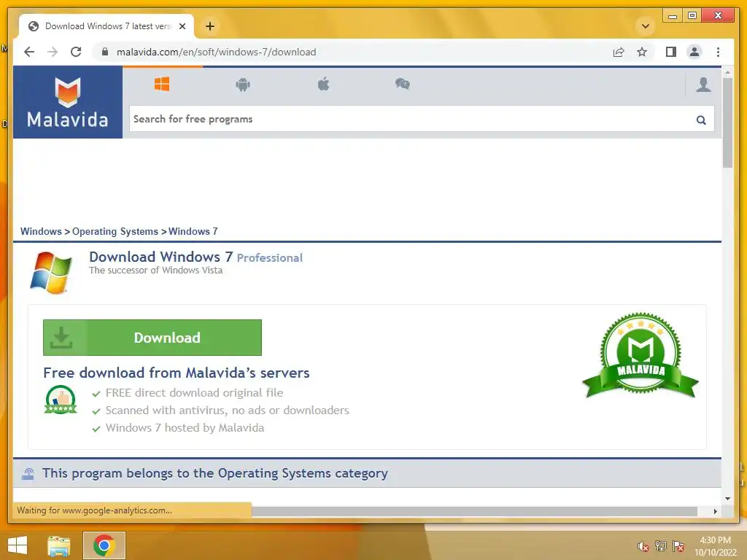The width and height of the screenshot is (747, 560).
Task: Open the Windows platform tab icon
Action: [162, 85]
